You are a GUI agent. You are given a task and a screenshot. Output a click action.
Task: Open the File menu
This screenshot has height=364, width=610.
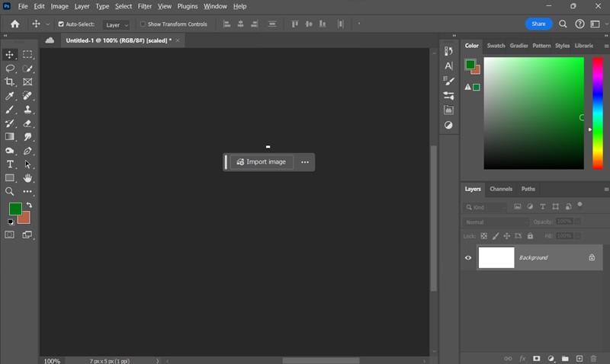point(23,6)
